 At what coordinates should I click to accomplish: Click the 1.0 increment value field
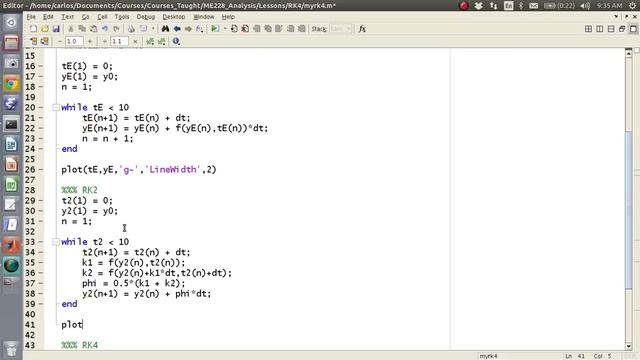(73, 41)
